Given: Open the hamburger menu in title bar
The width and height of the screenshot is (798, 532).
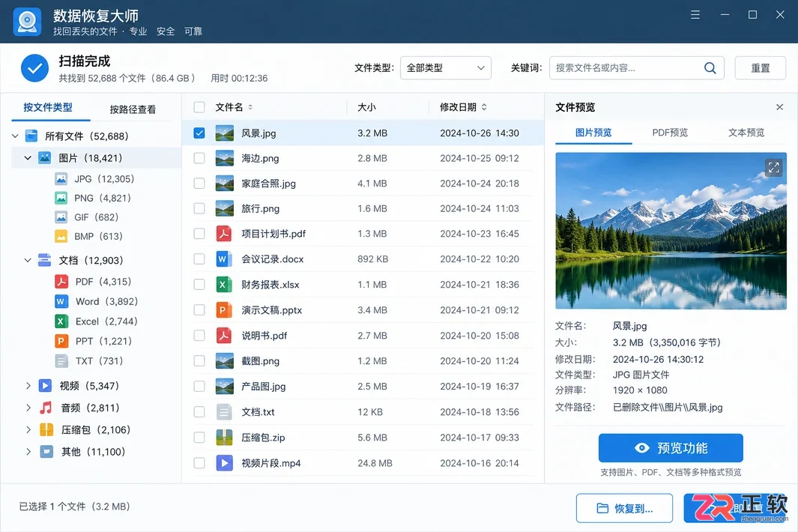Looking at the screenshot, I should coord(695,15).
